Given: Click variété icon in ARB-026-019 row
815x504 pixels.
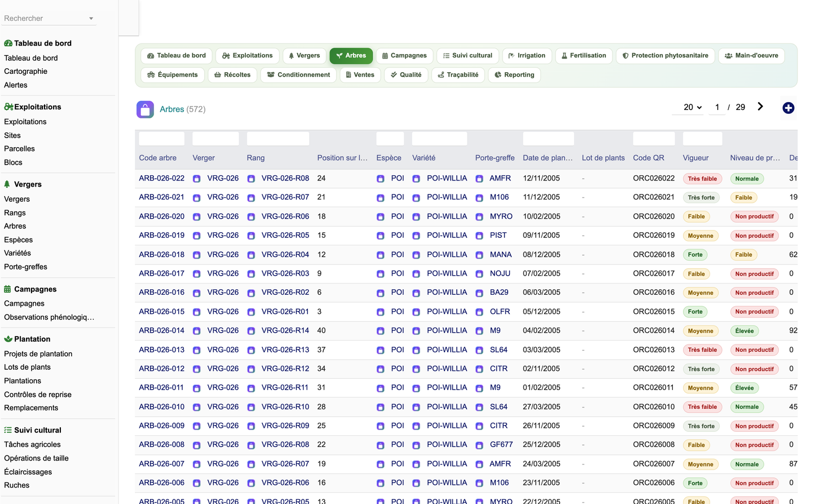Looking at the screenshot, I should coord(416,236).
